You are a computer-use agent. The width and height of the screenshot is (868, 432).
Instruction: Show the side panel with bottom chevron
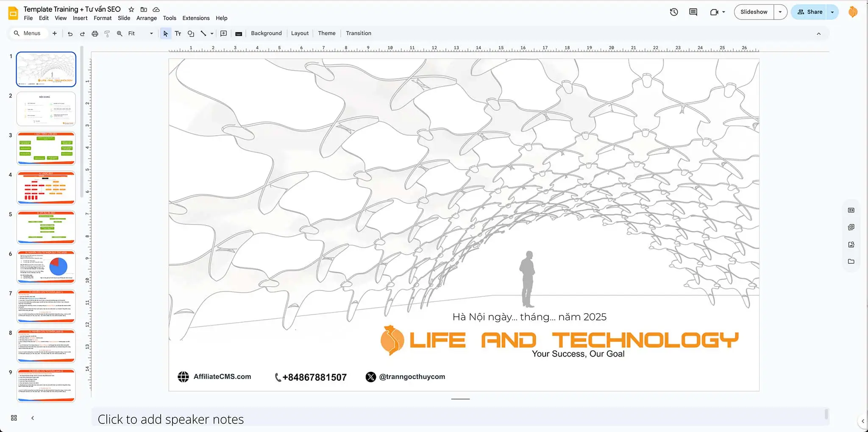click(x=863, y=421)
